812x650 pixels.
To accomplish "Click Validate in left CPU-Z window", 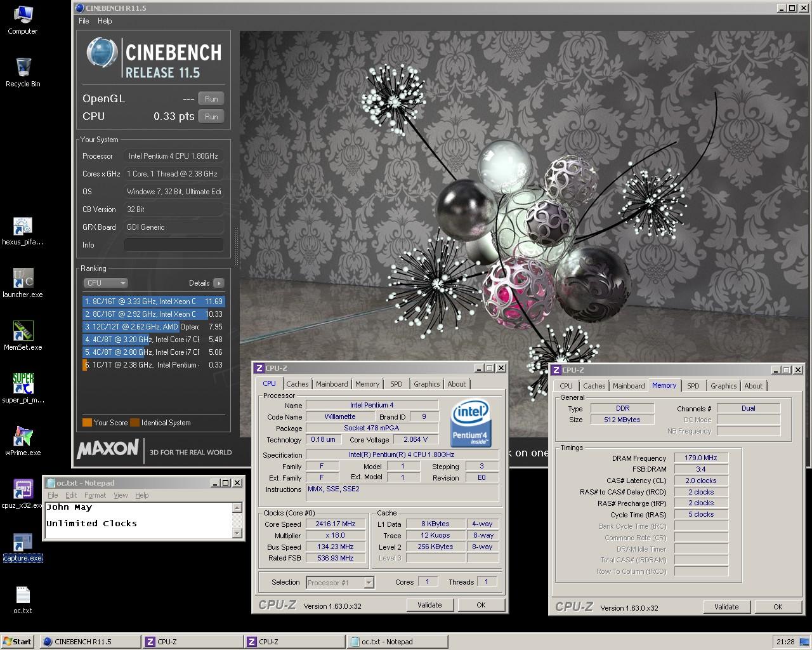I will [x=429, y=605].
